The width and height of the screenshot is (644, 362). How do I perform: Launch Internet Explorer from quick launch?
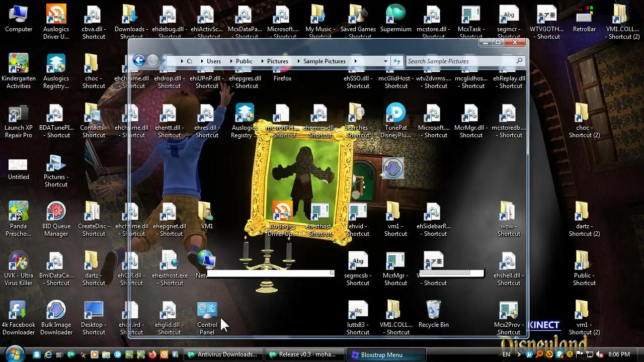(48, 354)
